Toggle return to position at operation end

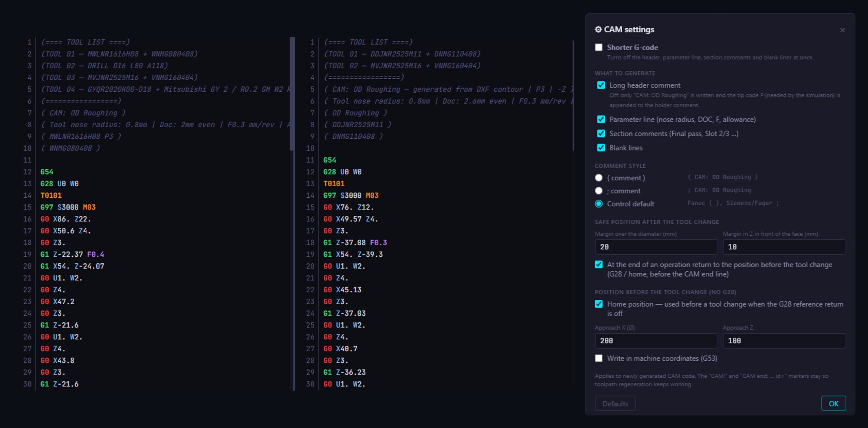pos(598,265)
